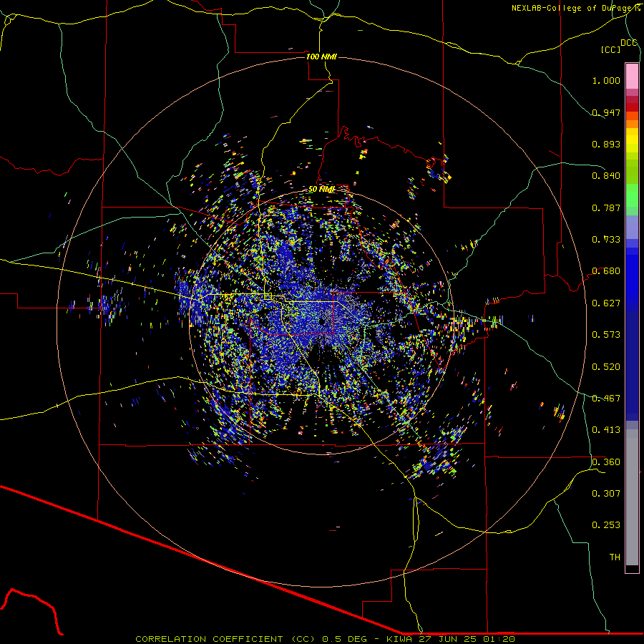Click the CORRELATION COEFFICIENT (CC) caption text
The image size is (644, 644).
225,639
